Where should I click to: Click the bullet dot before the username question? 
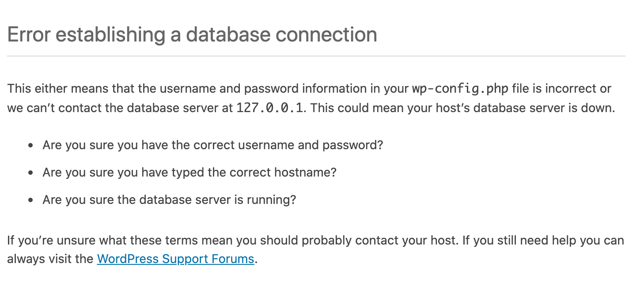click(30, 146)
